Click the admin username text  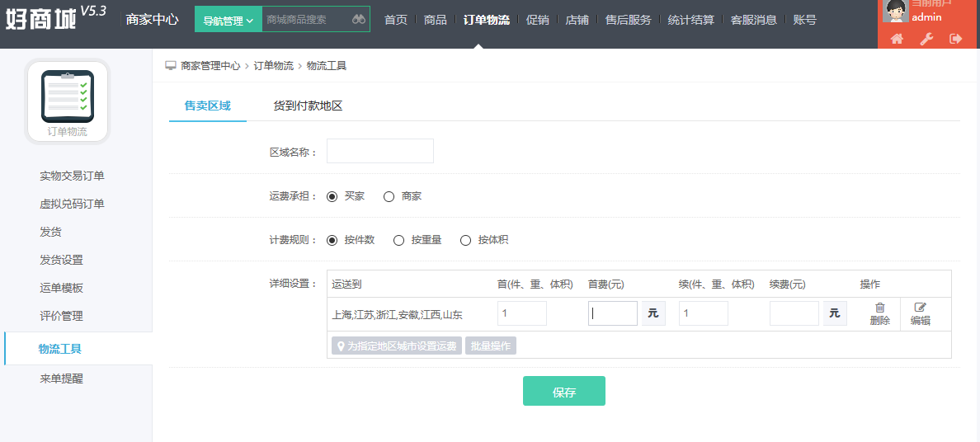coord(926,16)
